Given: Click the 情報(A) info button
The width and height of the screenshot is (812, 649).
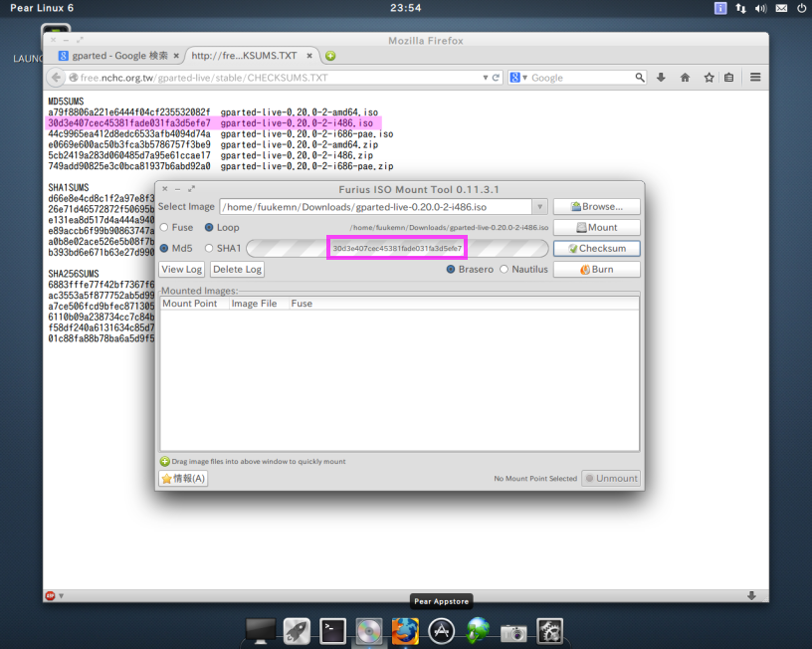Looking at the screenshot, I should pos(183,479).
